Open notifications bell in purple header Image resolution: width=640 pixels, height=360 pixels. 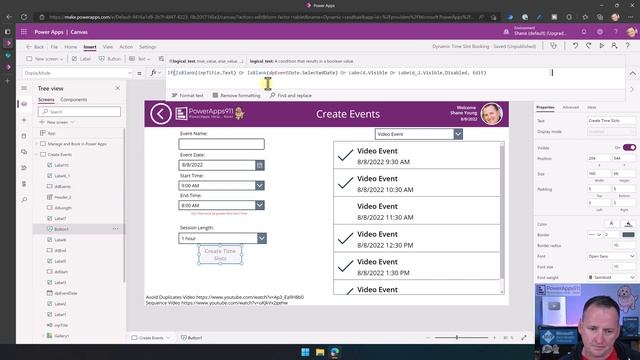point(584,32)
